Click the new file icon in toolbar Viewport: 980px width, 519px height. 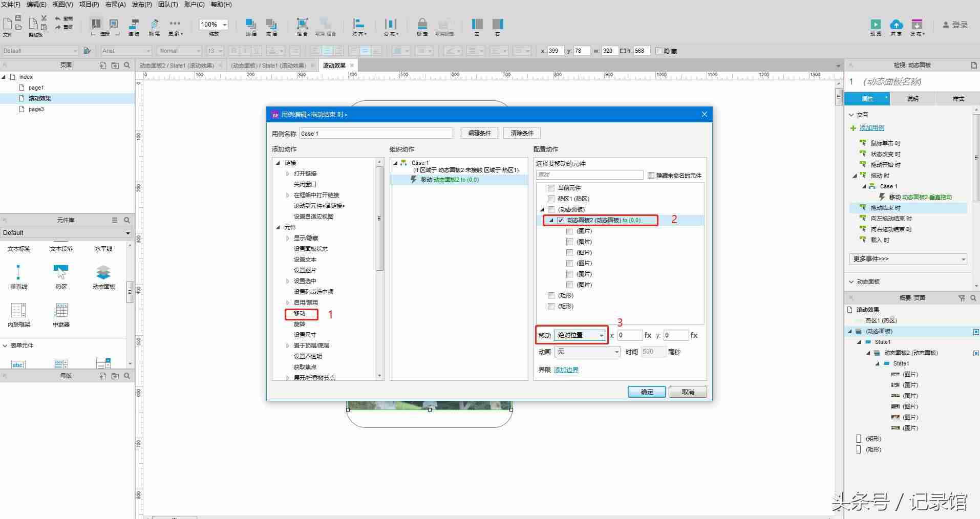click(7, 24)
